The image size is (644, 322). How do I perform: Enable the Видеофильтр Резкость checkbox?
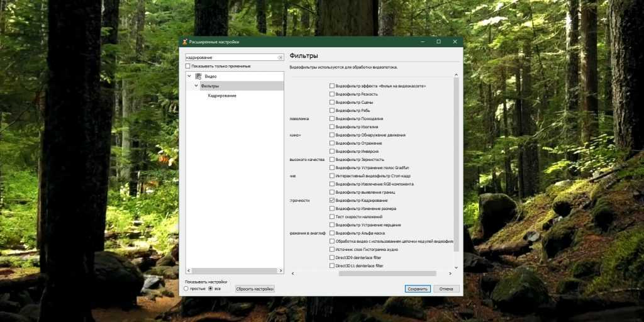(332, 94)
